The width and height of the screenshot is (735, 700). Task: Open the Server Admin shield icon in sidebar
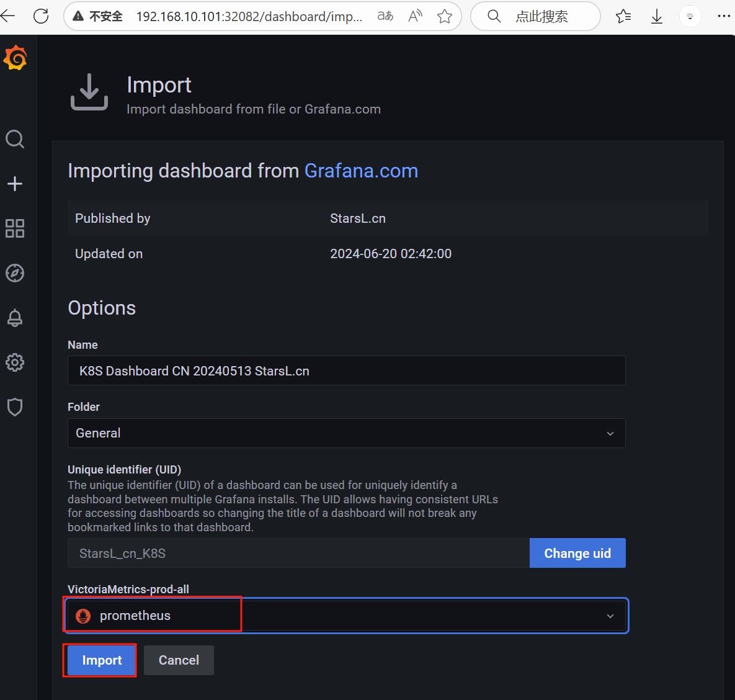tap(15, 407)
